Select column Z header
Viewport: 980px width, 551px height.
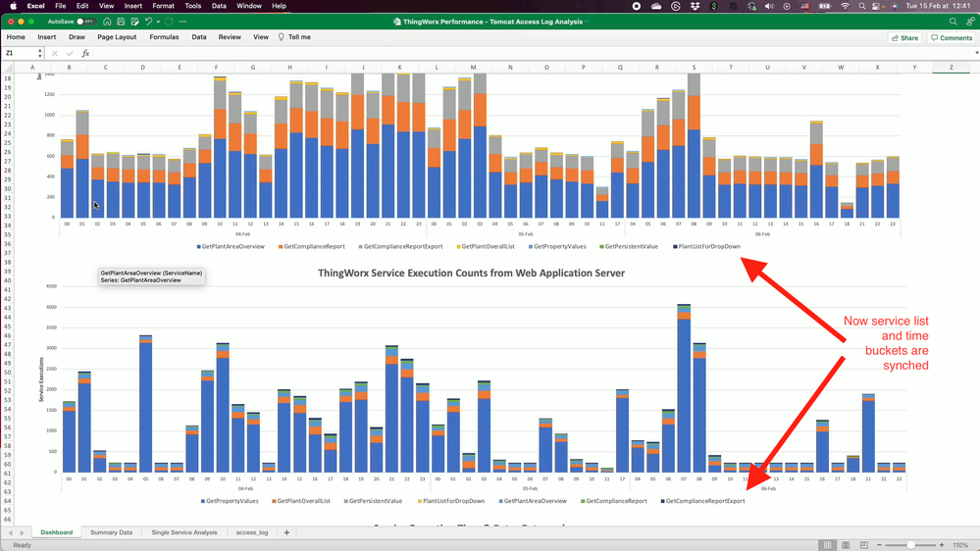[952, 68]
